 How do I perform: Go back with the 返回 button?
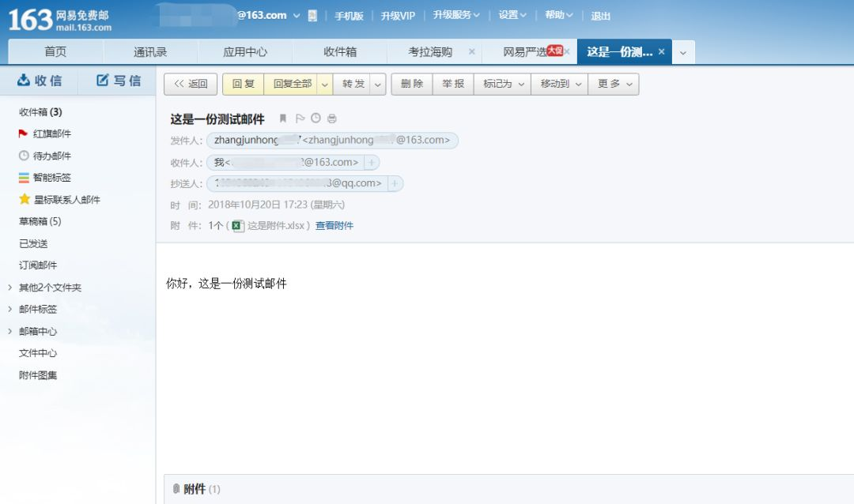(x=191, y=85)
